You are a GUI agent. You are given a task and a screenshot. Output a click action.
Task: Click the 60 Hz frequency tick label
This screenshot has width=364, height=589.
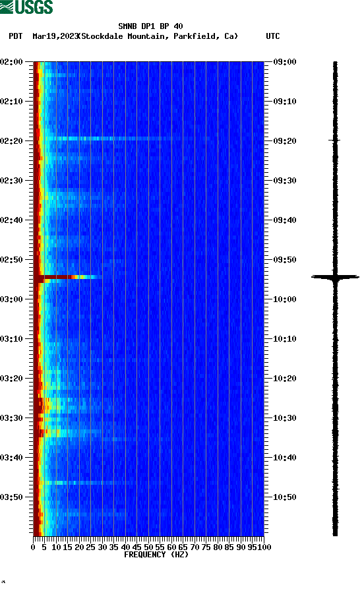(171, 547)
